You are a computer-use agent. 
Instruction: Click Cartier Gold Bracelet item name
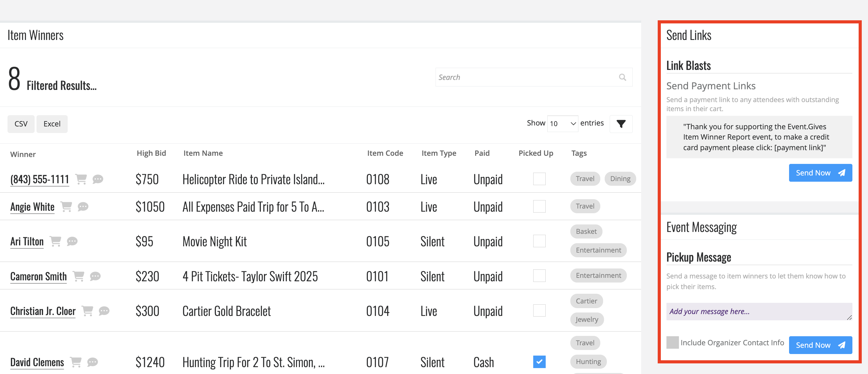[x=227, y=311]
